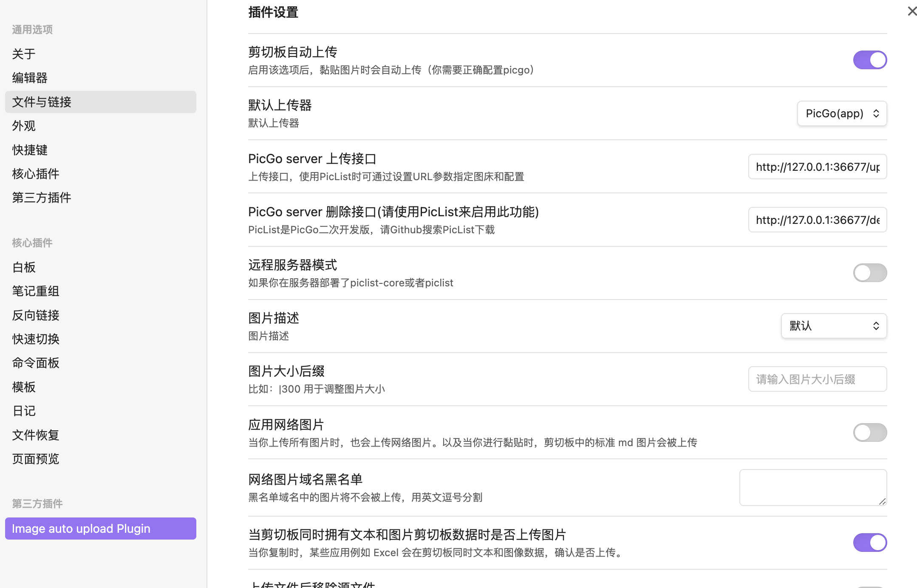Screen dimensions: 917x588
Task: Enable 远程服务器模式 toggle
Action: click(x=869, y=273)
